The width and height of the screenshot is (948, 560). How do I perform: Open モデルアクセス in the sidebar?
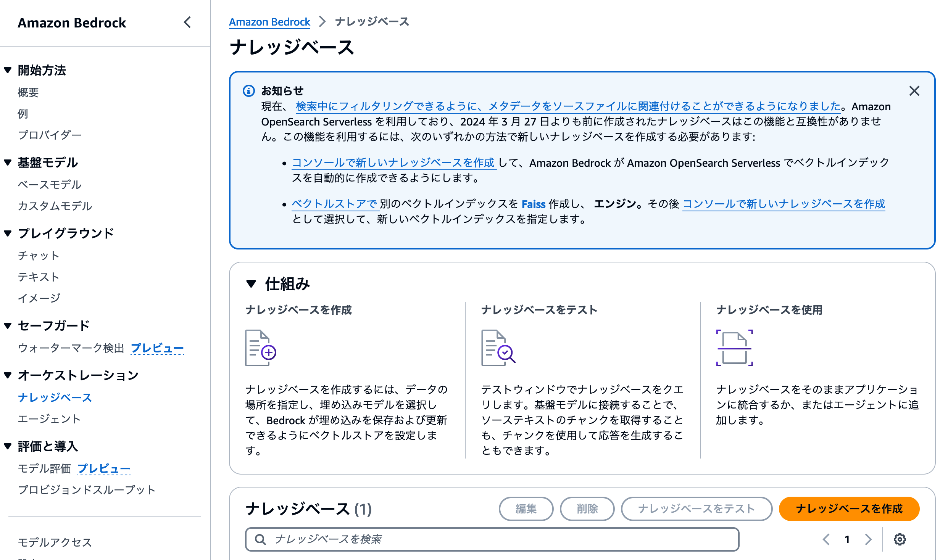54,542
